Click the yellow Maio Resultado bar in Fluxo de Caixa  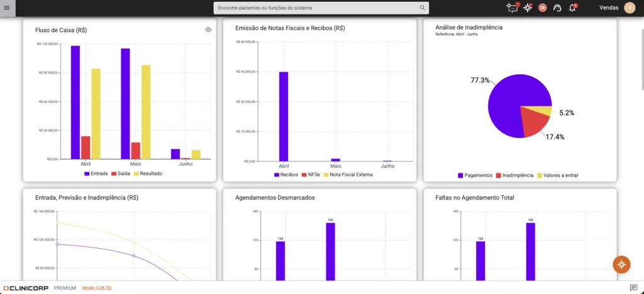(146, 112)
